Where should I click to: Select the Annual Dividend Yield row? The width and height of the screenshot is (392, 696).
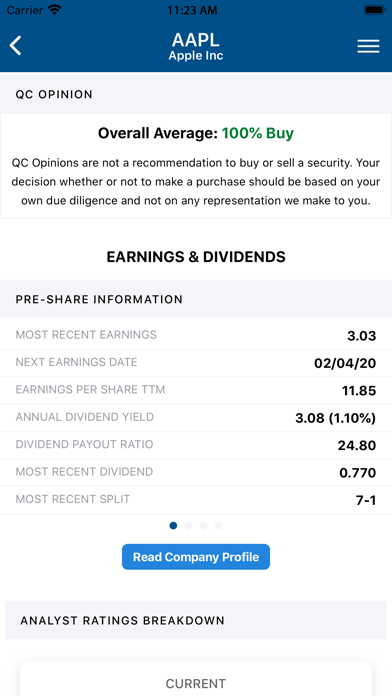coord(196,418)
